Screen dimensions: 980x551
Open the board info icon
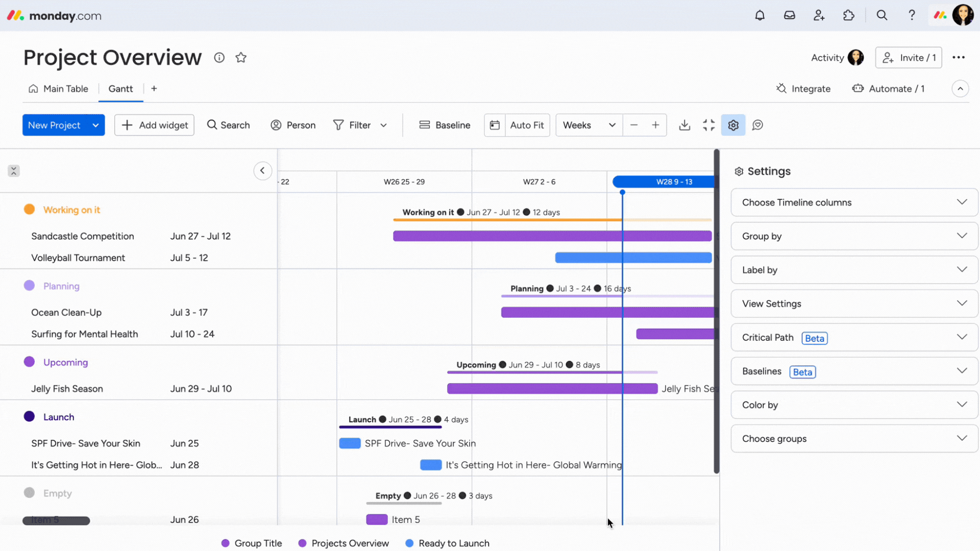(x=219, y=58)
